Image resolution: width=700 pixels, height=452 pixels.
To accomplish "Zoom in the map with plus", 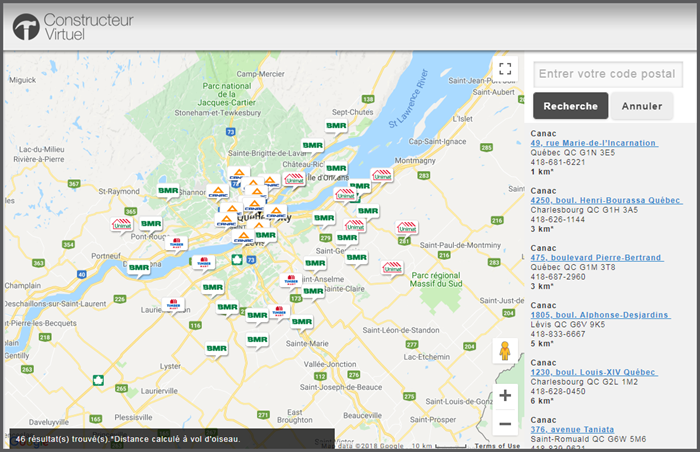I will coord(505,396).
